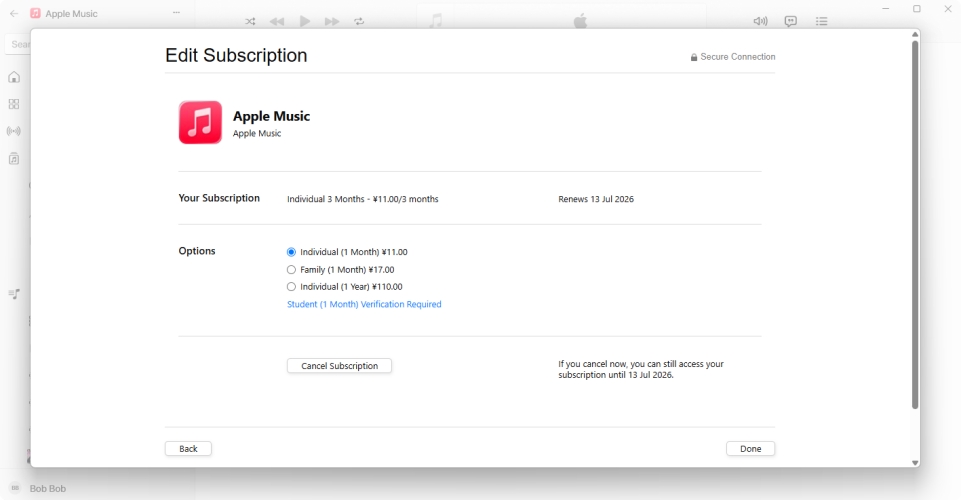The height and width of the screenshot is (500, 961).
Task: Open Radio from the sidebar
Action: [x=14, y=131]
